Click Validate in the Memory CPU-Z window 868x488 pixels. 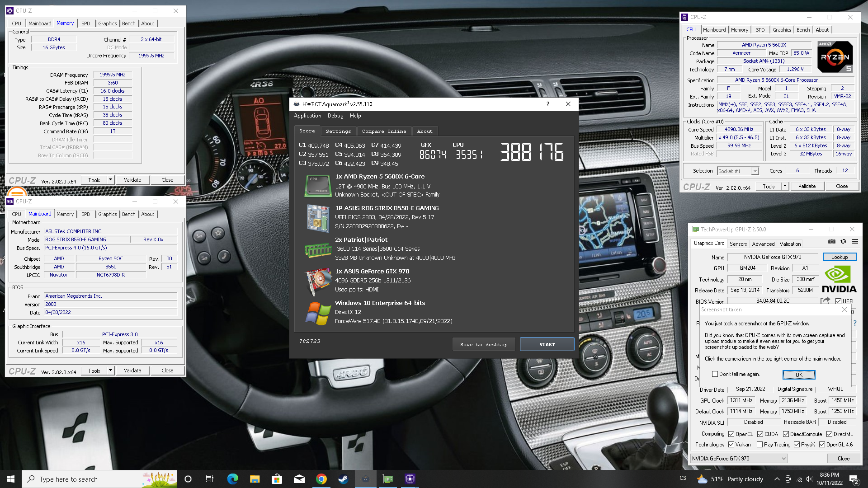click(132, 180)
